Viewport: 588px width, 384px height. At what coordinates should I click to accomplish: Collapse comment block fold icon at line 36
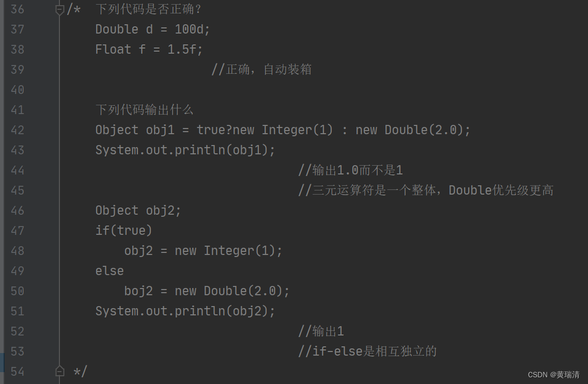click(59, 10)
